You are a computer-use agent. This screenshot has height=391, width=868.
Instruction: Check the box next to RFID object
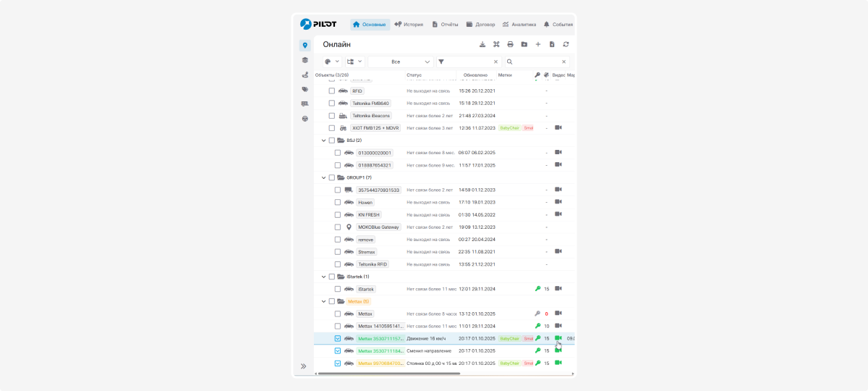[332, 91]
